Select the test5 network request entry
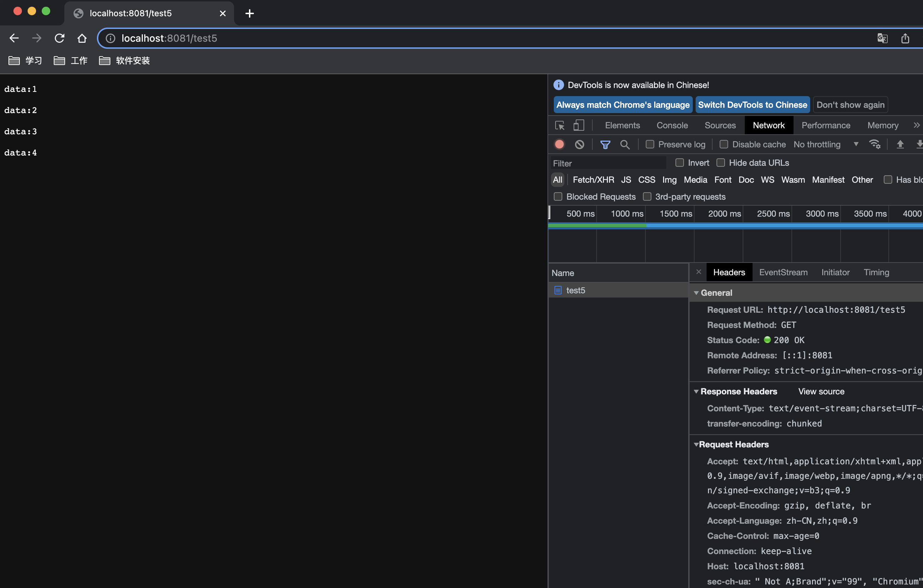The width and height of the screenshot is (923, 588). pos(575,289)
